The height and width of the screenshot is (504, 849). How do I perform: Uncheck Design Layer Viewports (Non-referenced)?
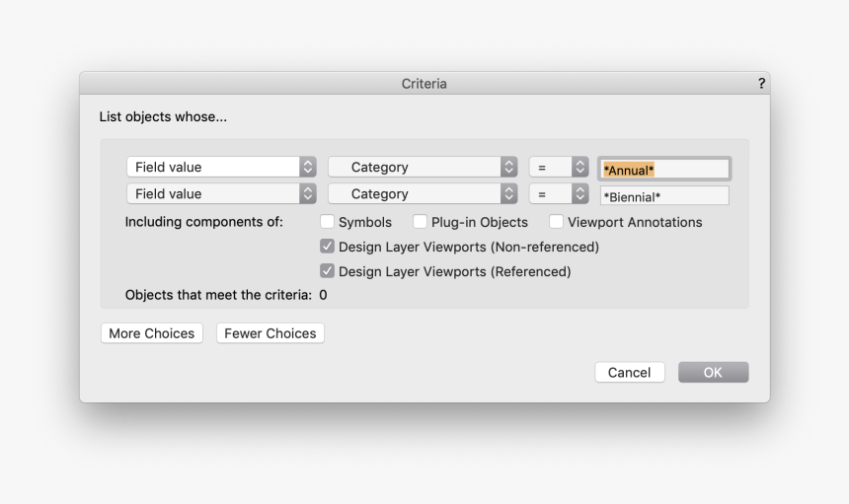pyautogui.click(x=328, y=247)
